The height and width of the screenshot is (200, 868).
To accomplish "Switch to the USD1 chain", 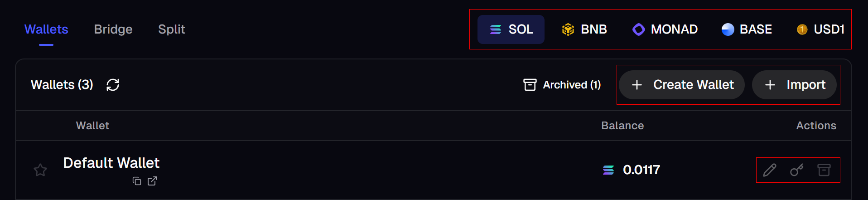I will click(821, 29).
